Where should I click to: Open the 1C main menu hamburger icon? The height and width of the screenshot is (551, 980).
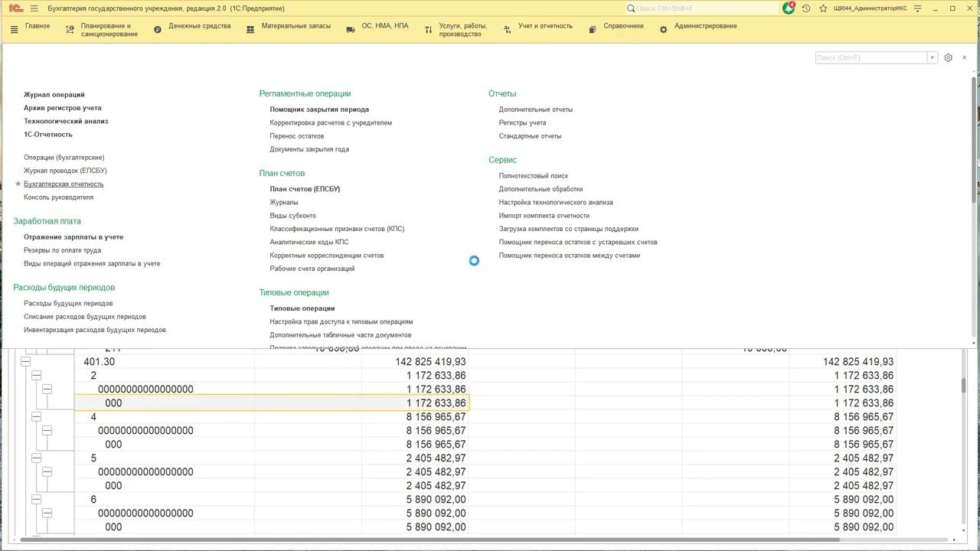coord(34,8)
